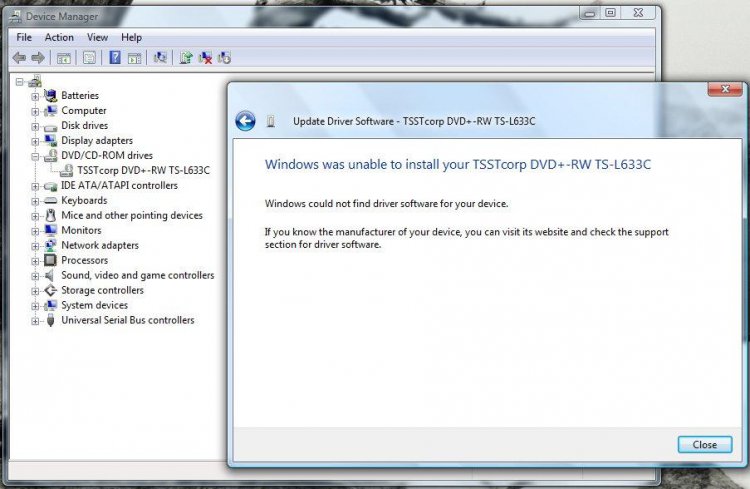Click the Sound, video and game controllers icon
Screen dimensions: 750x489
[49, 275]
